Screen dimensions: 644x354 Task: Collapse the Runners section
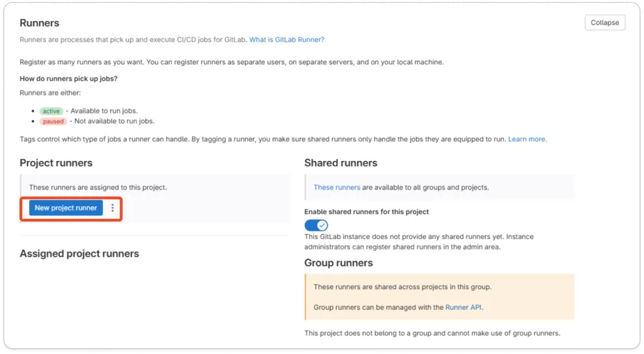point(604,22)
